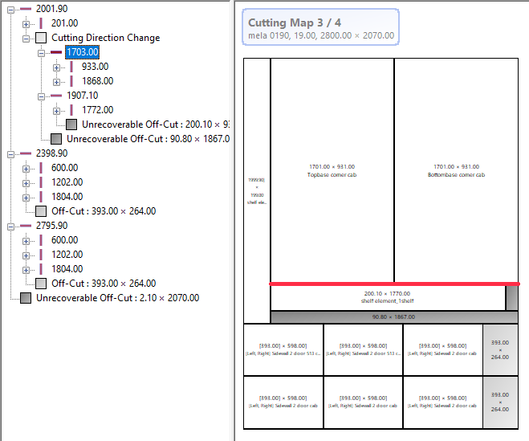The width and height of the screenshot is (529, 441).
Task: Click the Unrecoverable Off-Cut 2.10 × 2070.00 icon
Action: coord(26,298)
